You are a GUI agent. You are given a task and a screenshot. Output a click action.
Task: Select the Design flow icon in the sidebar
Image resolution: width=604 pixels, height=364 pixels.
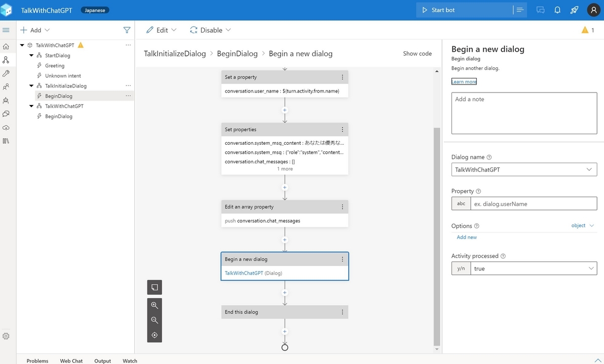pos(6,59)
